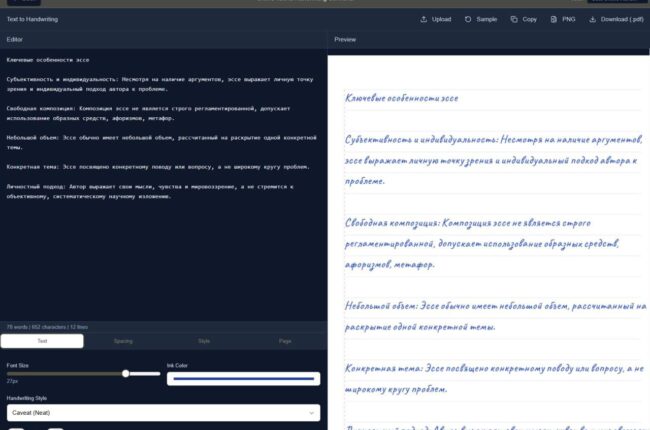Expand the Caveat (Neat) chevron arrow
650x430 pixels.
[x=311, y=412]
